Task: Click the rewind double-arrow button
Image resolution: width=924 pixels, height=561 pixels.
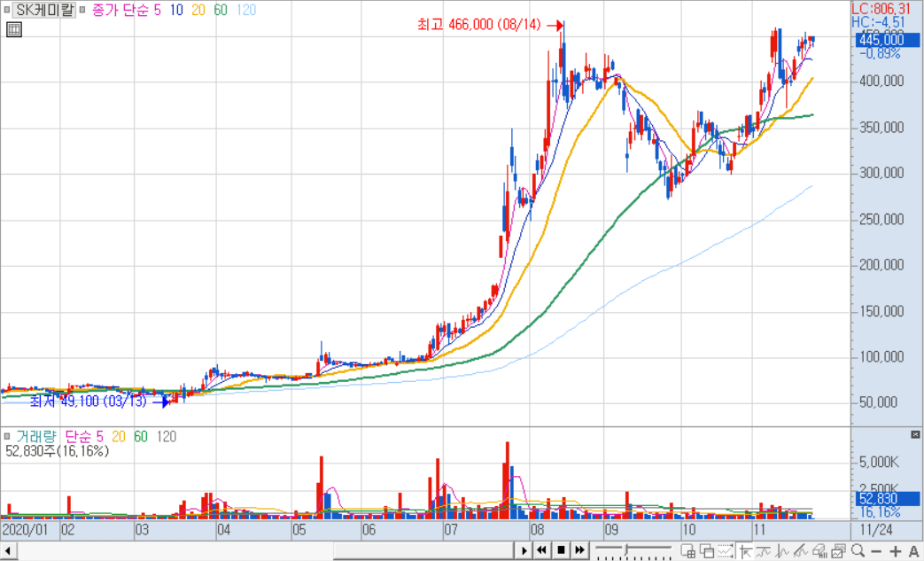Action: pyautogui.click(x=541, y=550)
